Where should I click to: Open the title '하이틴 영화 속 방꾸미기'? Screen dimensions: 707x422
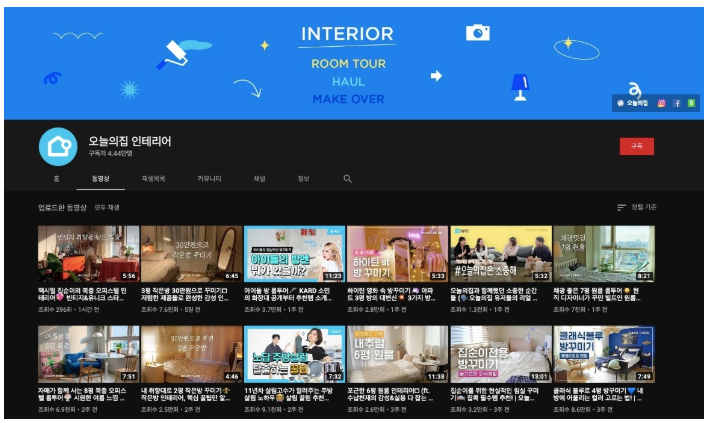[x=391, y=294]
